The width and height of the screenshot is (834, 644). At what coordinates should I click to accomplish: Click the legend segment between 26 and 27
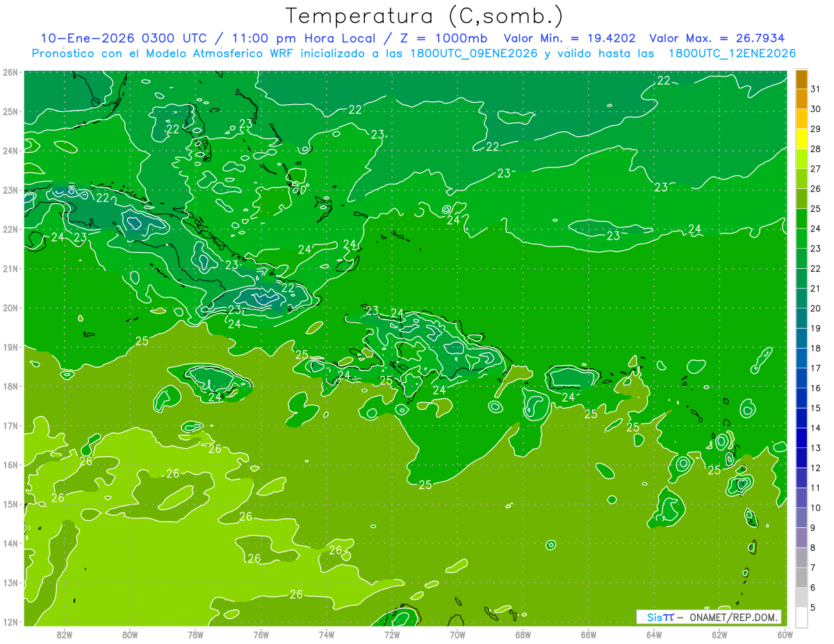click(x=801, y=179)
